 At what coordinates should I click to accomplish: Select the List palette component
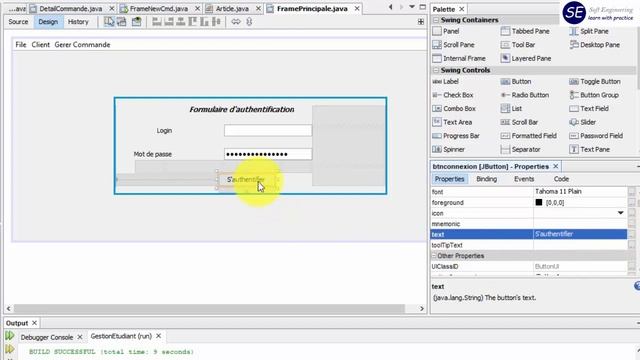click(511, 109)
